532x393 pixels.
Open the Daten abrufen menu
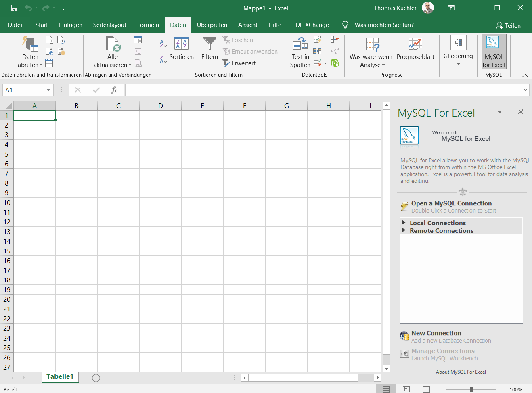(x=30, y=52)
